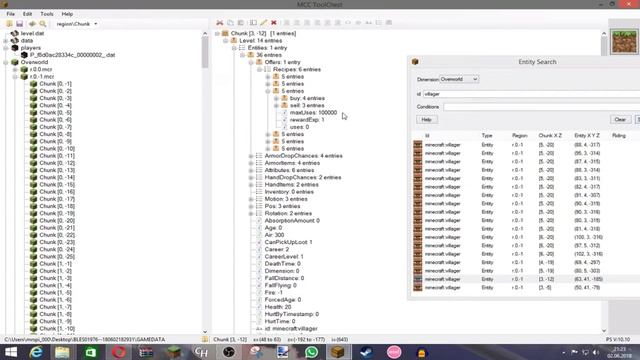Expand the r.0.0.mcr region node
640x360 pixels.
coord(15,70)
